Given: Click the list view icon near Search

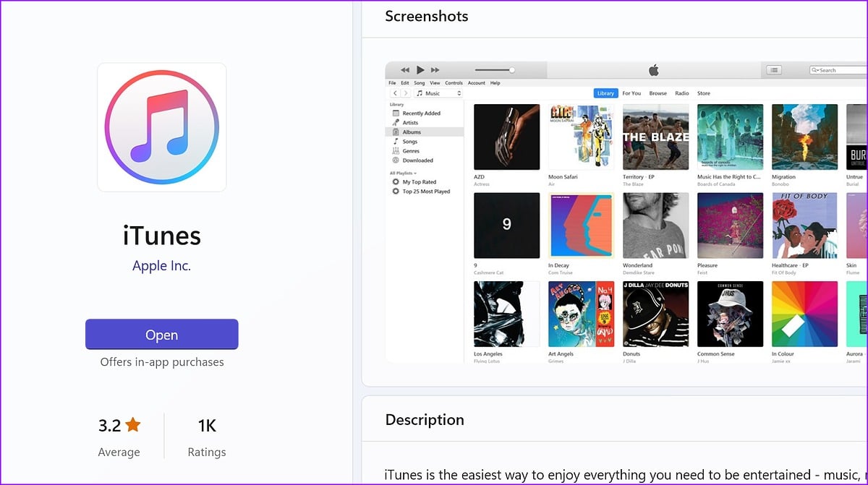Looking at the screenshot, I should coord(774,70).
